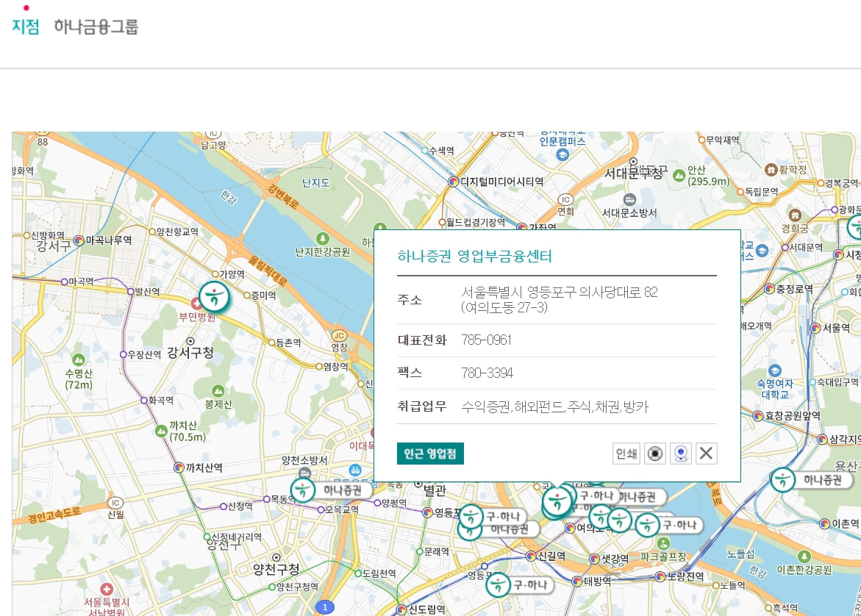Switch to the 하나금융그룹 tab

(x=96, y=26)
